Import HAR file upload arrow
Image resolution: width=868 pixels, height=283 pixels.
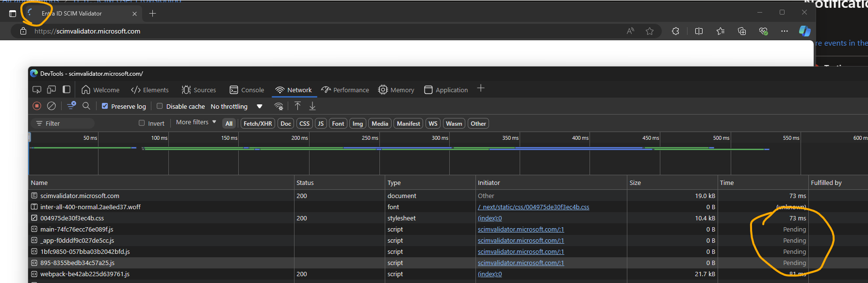297,106
